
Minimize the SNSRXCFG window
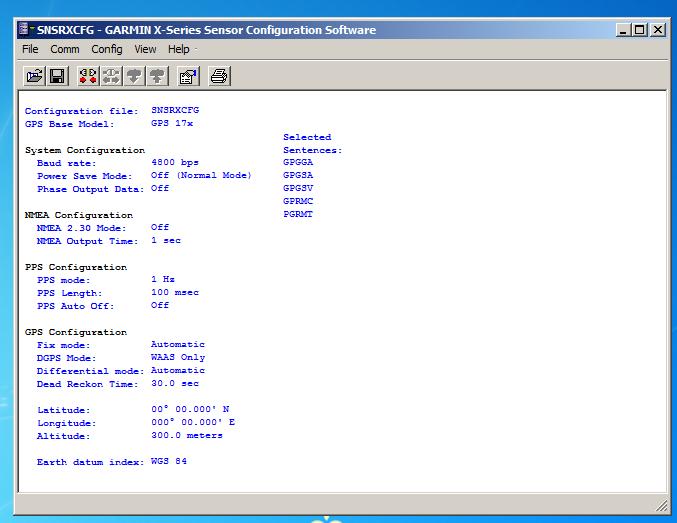click(x=623, y=30)
